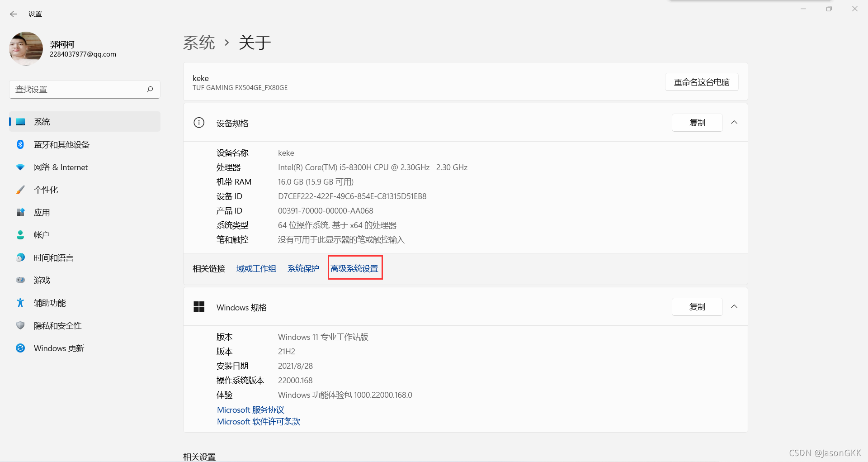868x462 pixels.
Task: Go to 游戏 settings
Action: [x=85, y=280]
